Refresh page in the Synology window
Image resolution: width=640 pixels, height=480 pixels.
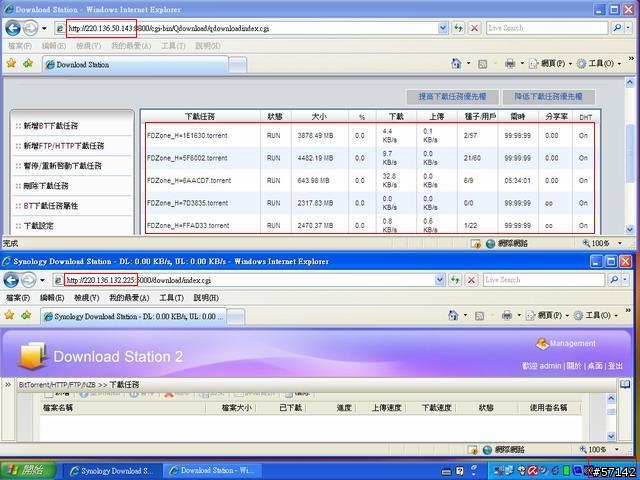456,280
